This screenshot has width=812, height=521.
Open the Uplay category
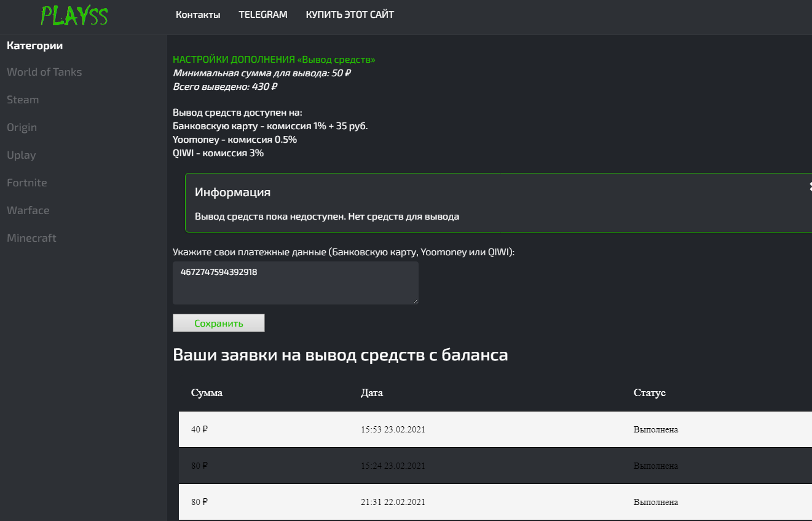tap(22, 155)
